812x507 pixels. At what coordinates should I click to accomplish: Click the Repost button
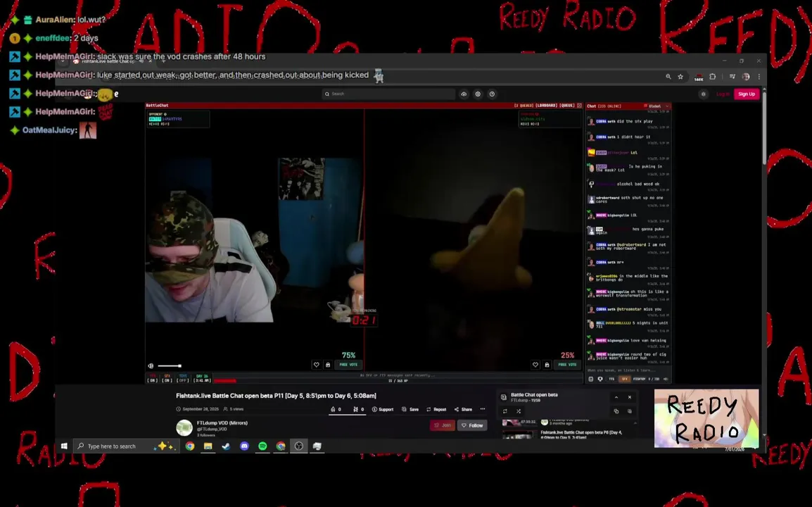tap(436, 409)
